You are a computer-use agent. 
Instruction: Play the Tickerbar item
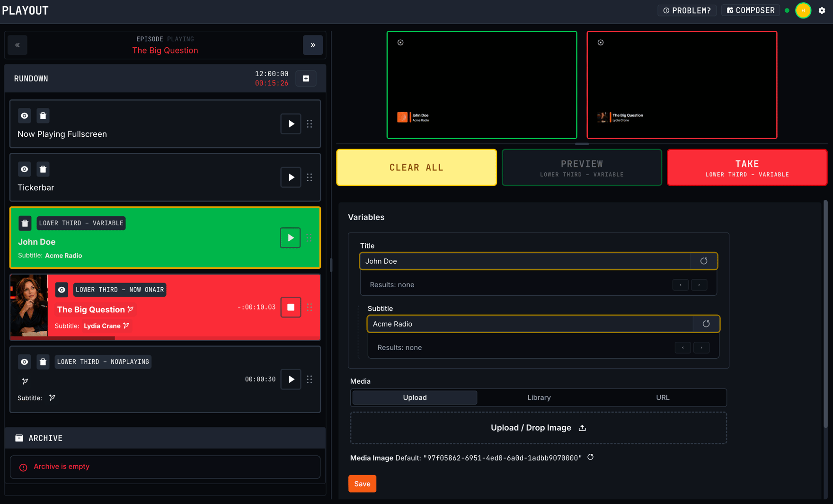click(x=291, y=177)
